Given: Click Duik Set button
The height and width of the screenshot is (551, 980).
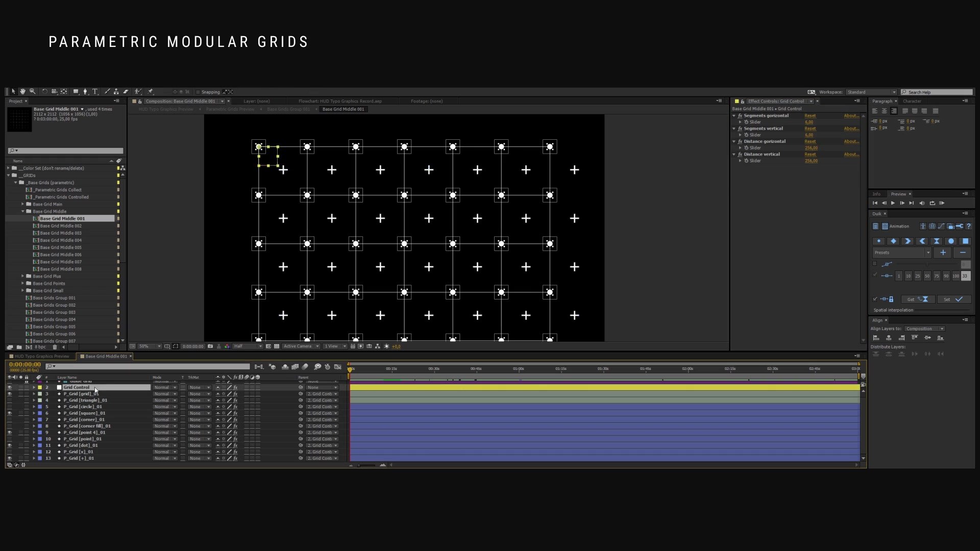Looking at the screenshot, I should pyautogui.click(x=954, y=299).
